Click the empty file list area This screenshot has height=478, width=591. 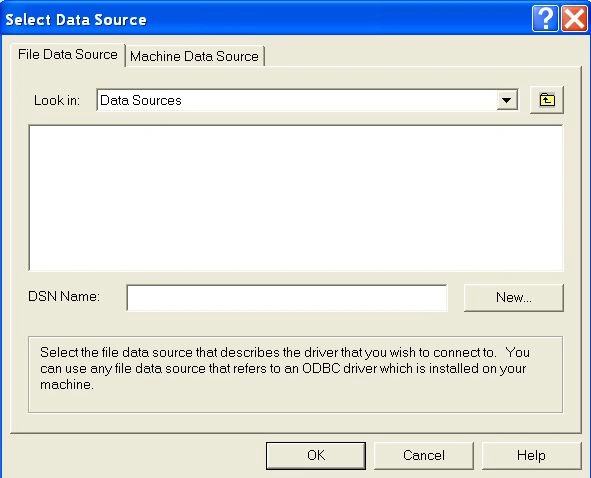tap(296, 198)
